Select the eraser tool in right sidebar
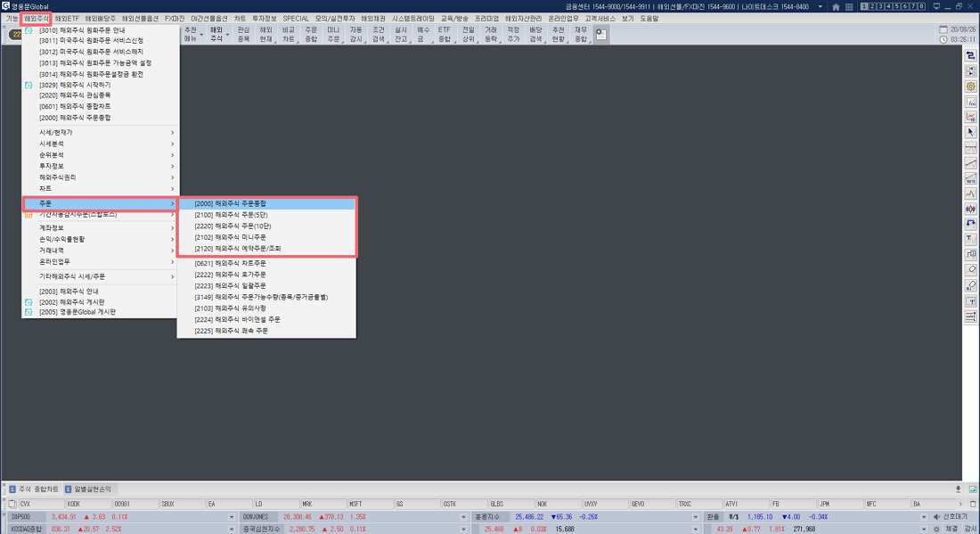 pos(970,270)
